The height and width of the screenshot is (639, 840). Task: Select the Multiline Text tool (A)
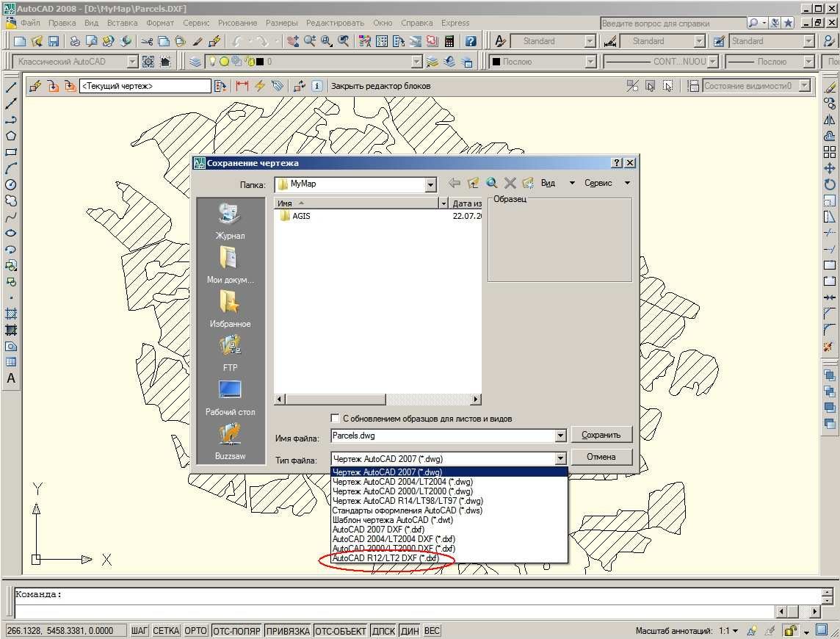(11, 378)
